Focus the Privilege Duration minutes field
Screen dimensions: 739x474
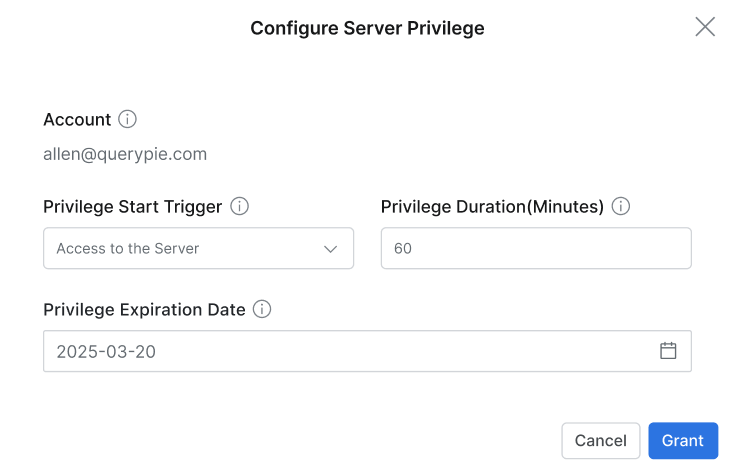click(x=536, y=249)
